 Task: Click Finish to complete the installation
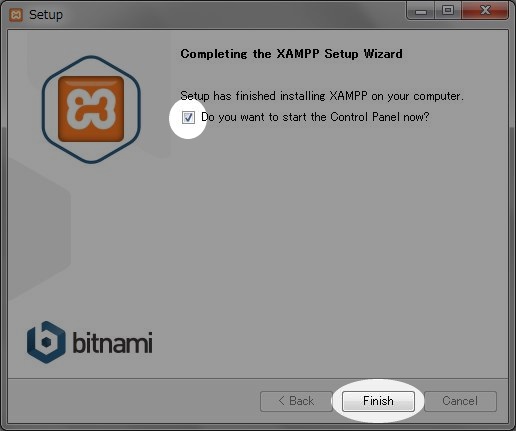[x=378, y=401]
